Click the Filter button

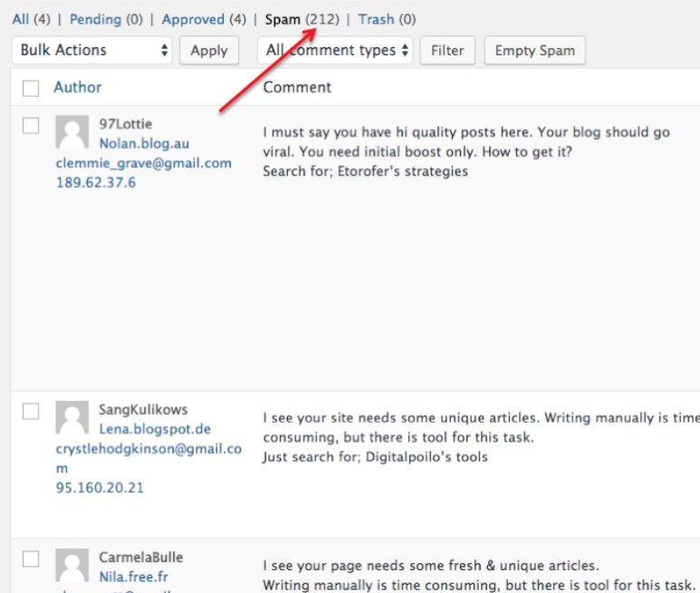[x=447, y=51]
